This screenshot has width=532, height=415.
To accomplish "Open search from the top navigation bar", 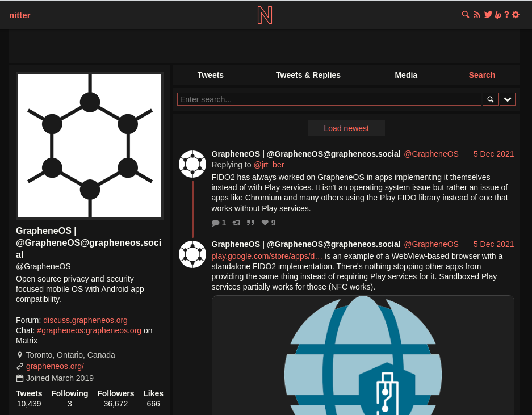I will point(466,15).
